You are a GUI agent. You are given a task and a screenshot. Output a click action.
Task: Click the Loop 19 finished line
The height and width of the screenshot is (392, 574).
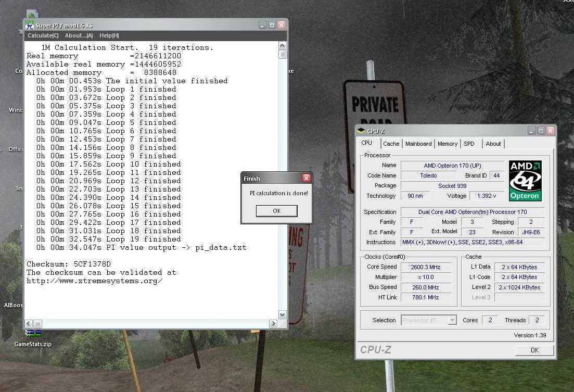[108, 239]
